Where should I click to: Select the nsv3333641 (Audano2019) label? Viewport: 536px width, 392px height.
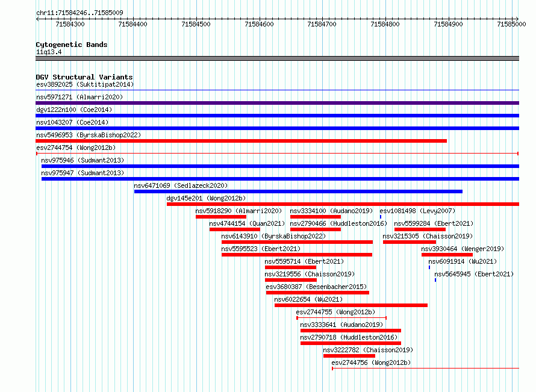341,325
